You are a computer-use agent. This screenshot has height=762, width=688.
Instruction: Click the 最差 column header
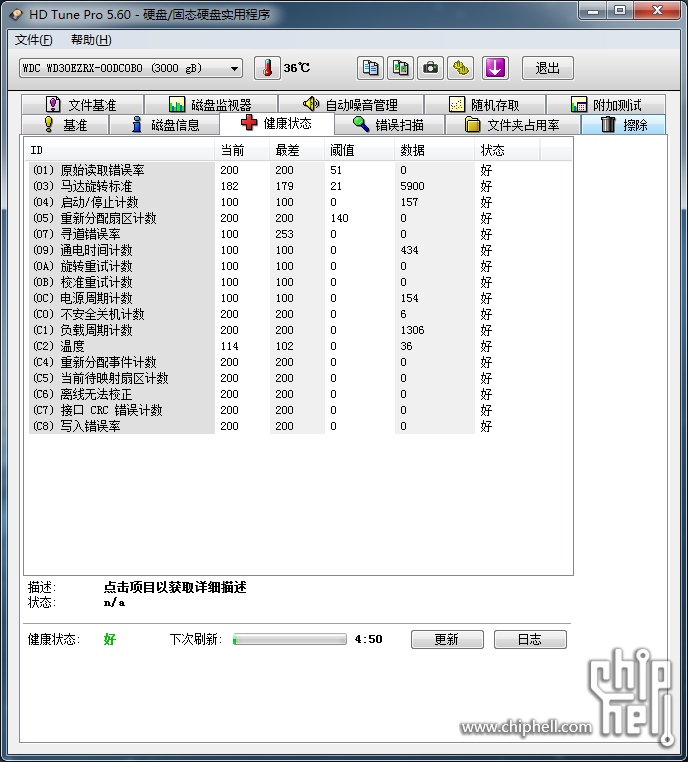(x=297, y=150)
